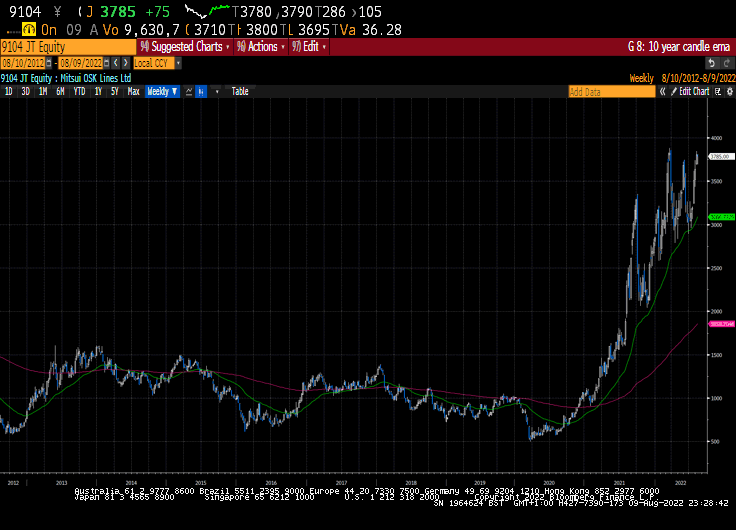Select the Max range tab

133,92
